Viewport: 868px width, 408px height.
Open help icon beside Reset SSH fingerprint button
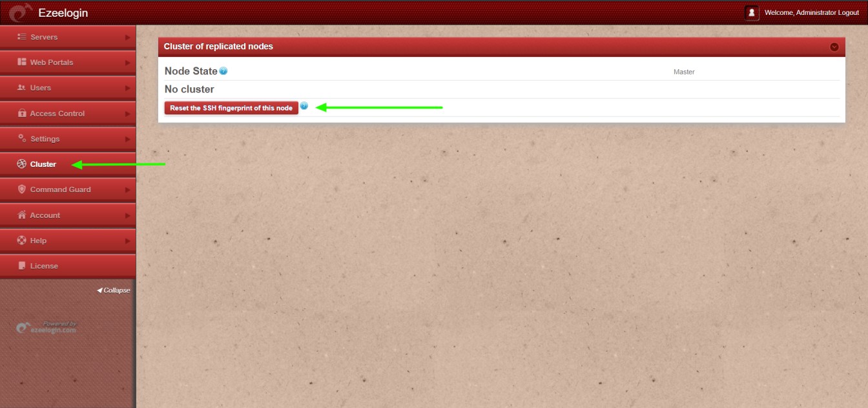coord(304,106)
